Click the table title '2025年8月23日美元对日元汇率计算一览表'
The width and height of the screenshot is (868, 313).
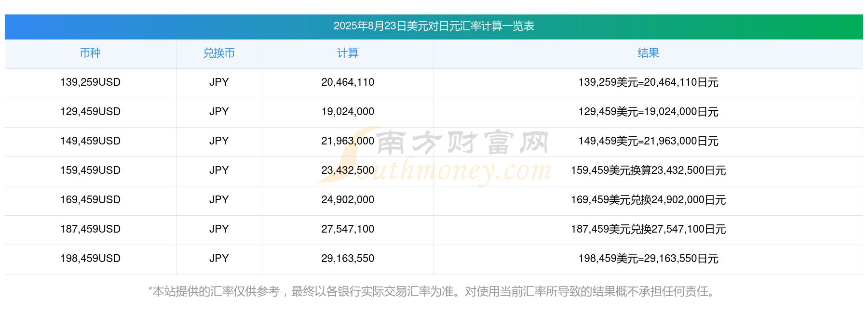pyautogui.click(x=434, y=26)
